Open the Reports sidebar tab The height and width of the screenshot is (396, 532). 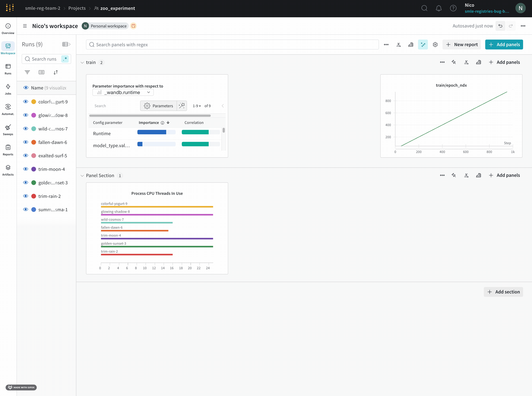[x=8, y=150]
